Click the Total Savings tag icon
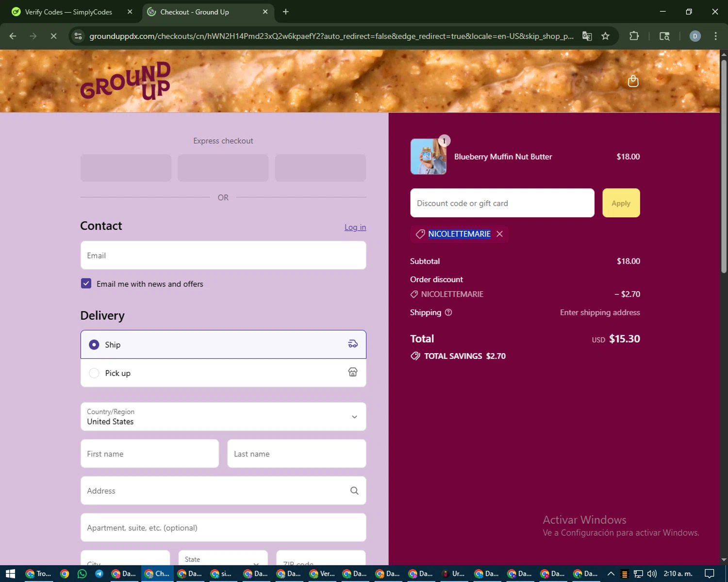This screenshot has width=728, height=582. pos(415,356)
